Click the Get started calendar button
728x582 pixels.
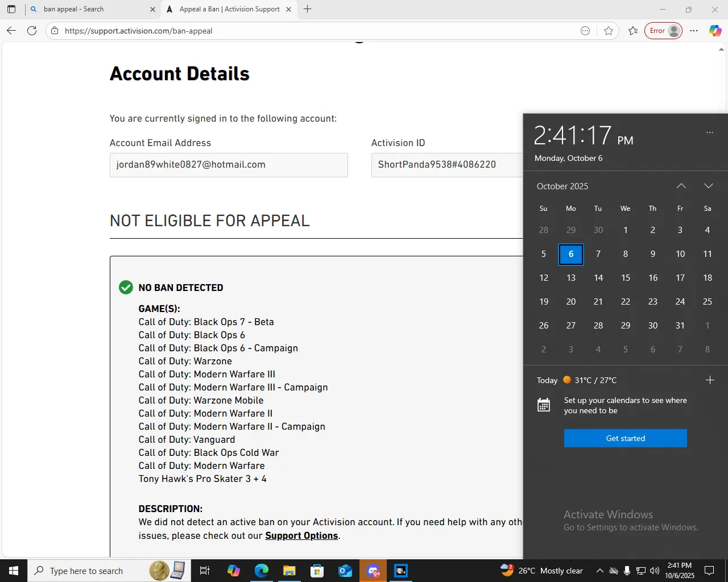tap(625, 438)
